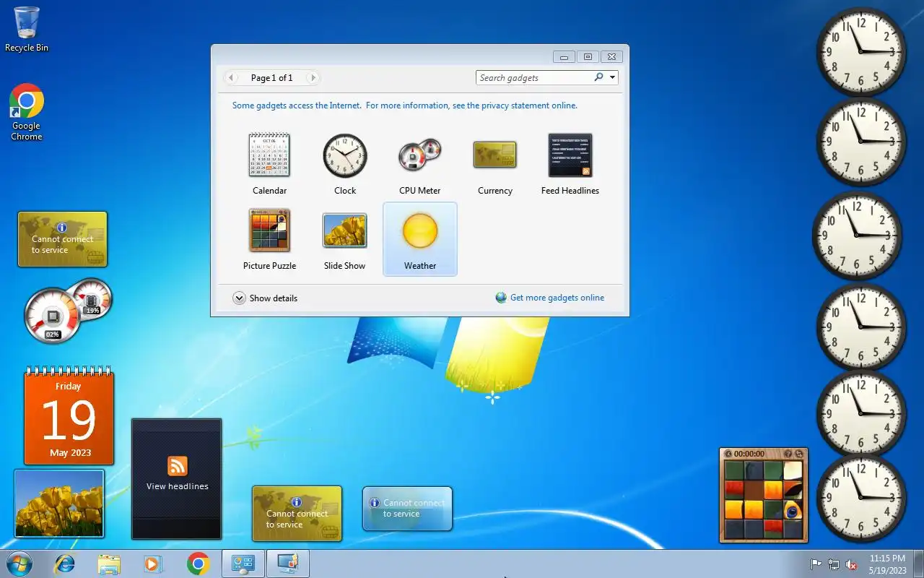Click the tulips Slide Show gadget on desktop
The image size is (924, 578).
[59, 504]
